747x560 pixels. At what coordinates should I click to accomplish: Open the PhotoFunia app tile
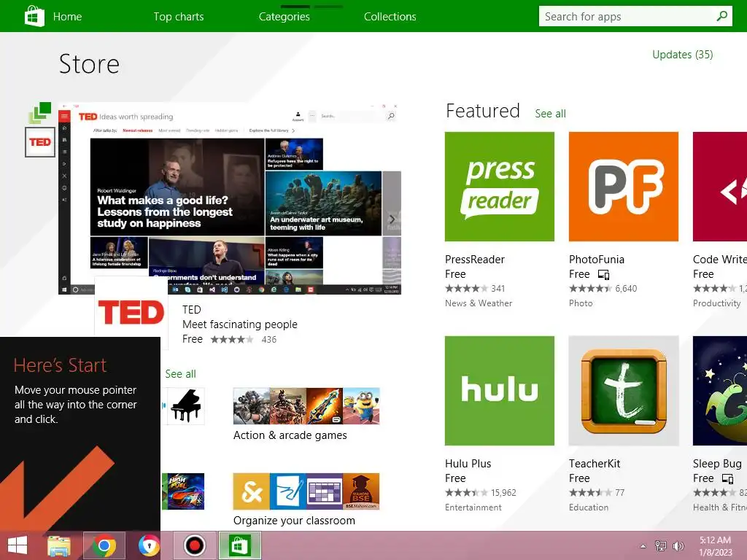623,187
